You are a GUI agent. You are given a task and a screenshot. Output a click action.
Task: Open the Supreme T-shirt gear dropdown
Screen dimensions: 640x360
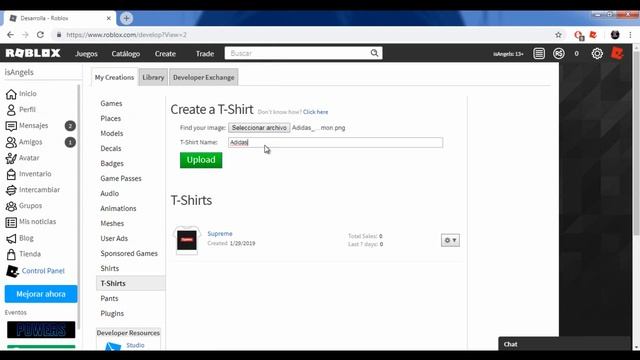[450, 240]
